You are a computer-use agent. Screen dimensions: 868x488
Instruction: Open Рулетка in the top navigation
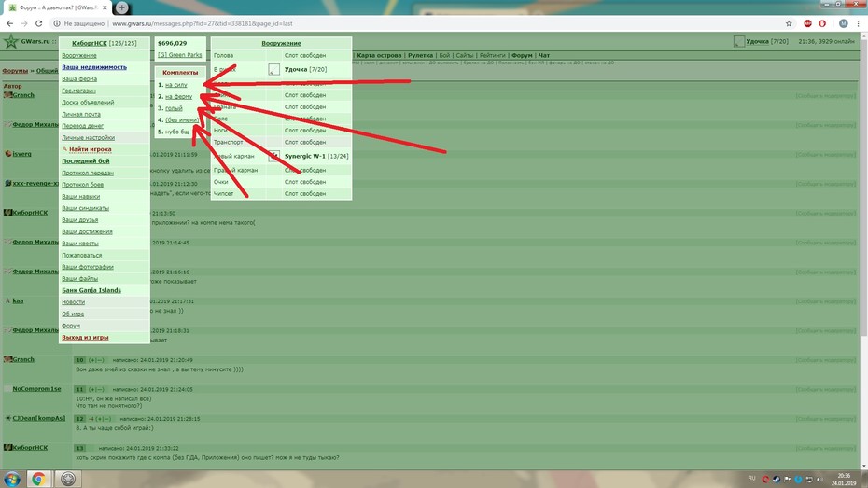(x=420, y=55)
